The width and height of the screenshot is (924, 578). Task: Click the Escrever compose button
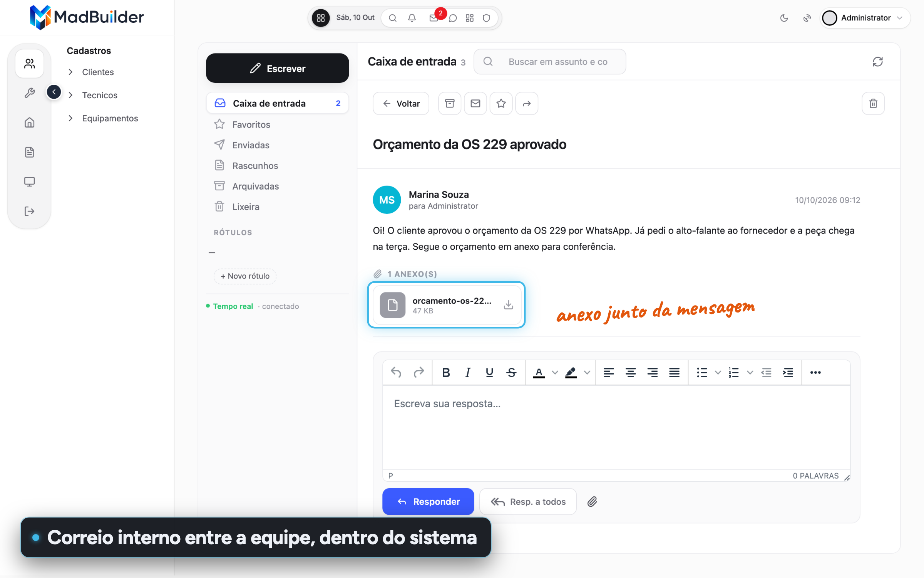point(277,68)
